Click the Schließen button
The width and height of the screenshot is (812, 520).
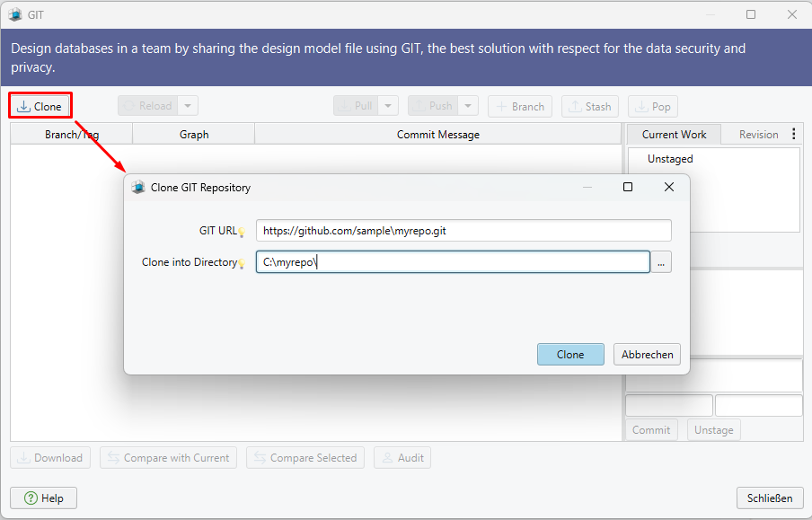(x=770, y=498)
